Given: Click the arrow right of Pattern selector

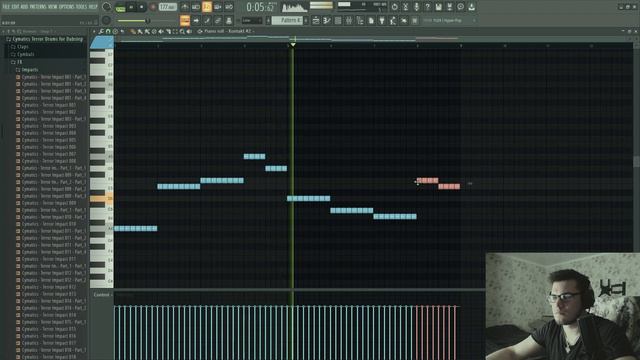Looking at the screenshot, I should (x=306, y=20).
